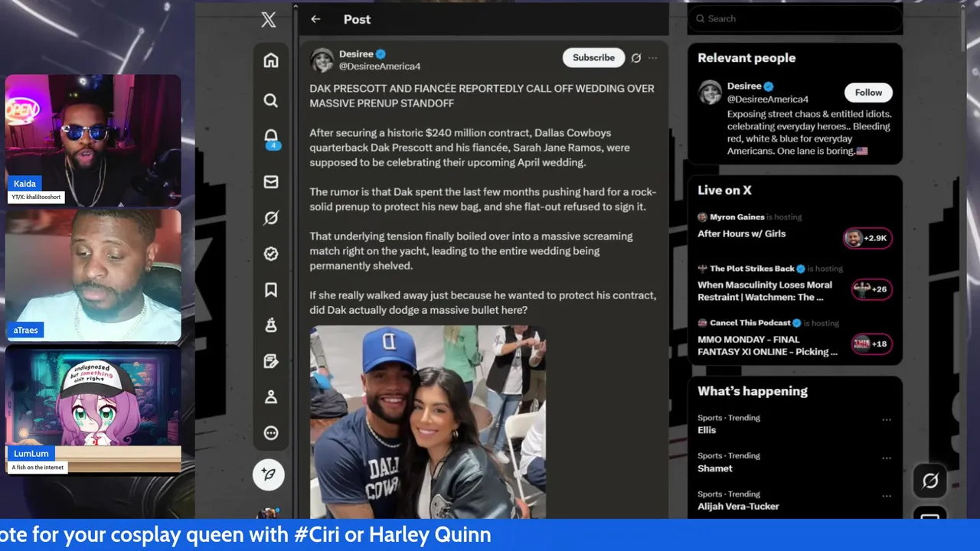Open options for Alijah Vera-Tucker trend
The image size is (980, 551).
(887, 496)
